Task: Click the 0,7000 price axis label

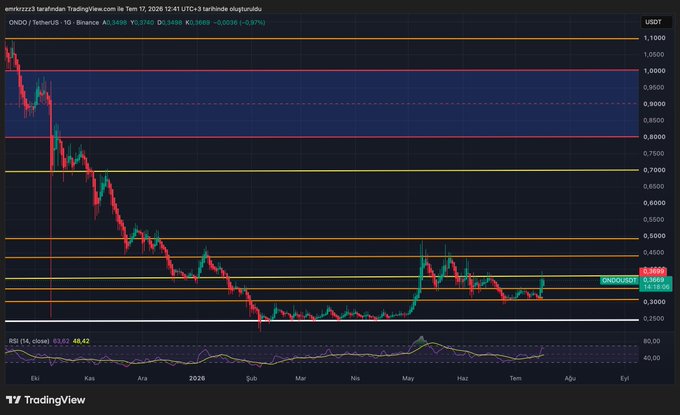Action: (654, 170)
